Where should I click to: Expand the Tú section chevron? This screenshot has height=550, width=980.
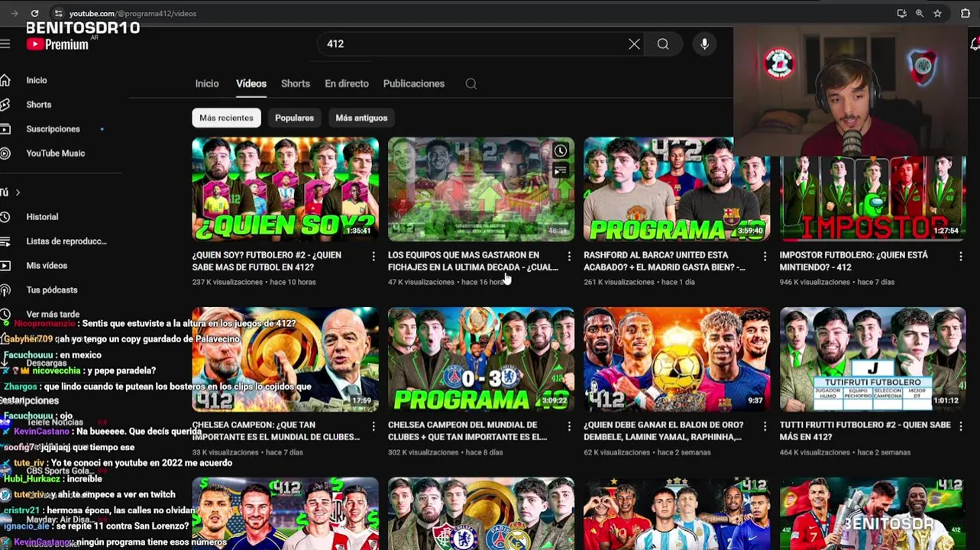[18, 192]
